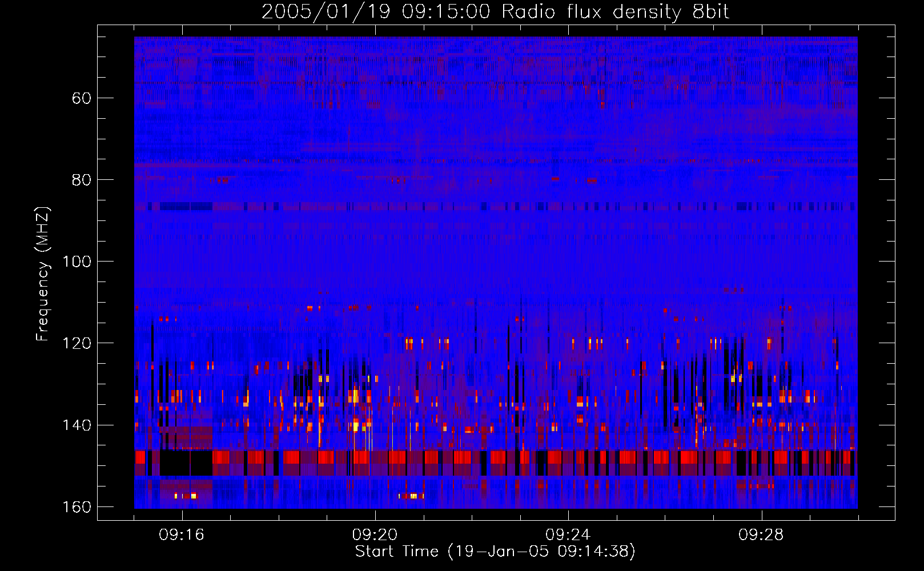924x571 pixels.
Task: Click the plot title '2005/01/19 09:15:00 Radio flux density 8bit'
Action: pos(495,12)
